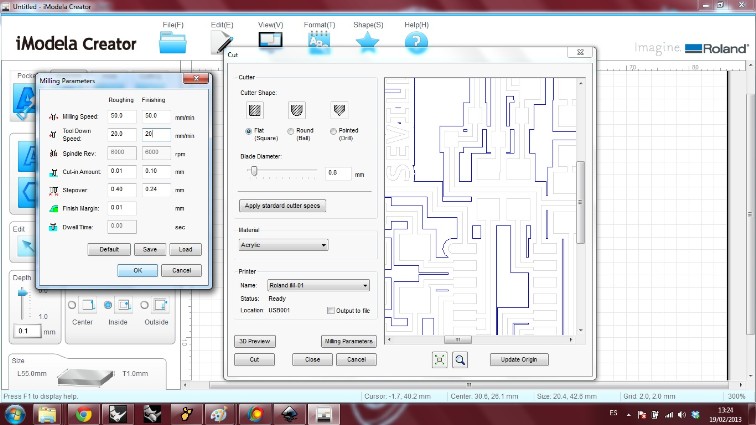Select Round (Ball) radio button

click(291, 131)
